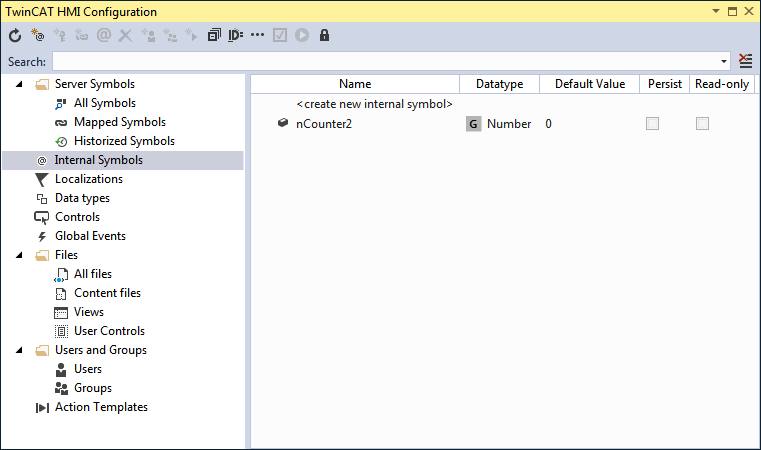Collapse the Users and Groups tree node

click(x=19, y=350)
